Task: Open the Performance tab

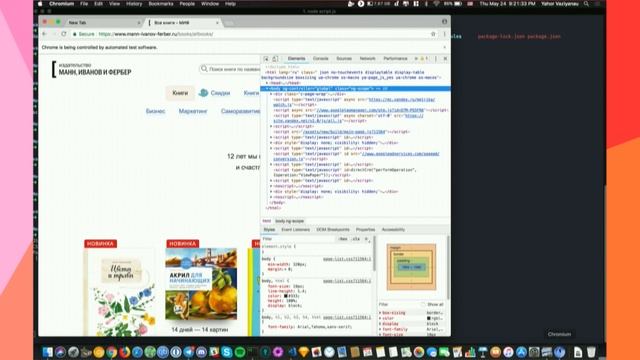Action: click(395, 59)
